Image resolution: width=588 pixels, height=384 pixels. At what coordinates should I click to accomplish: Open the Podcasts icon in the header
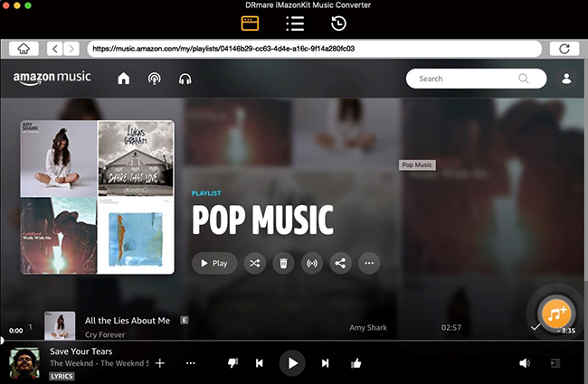click(x=154, y=79)
